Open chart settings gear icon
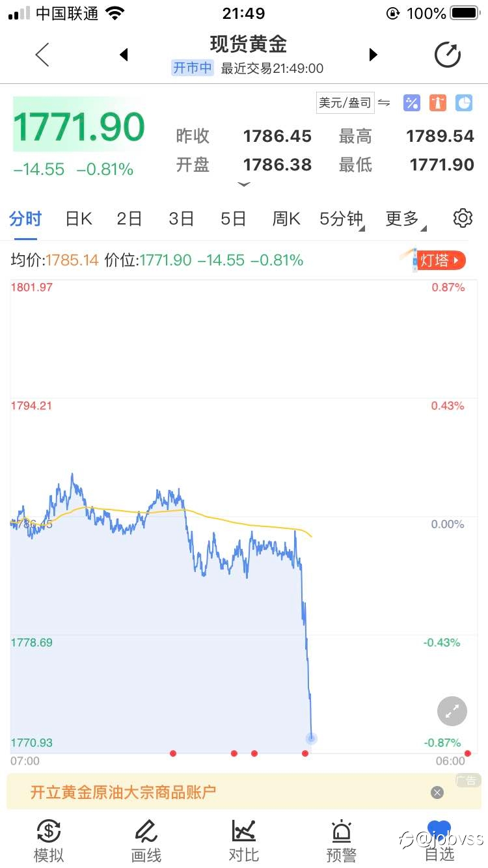This screenshot has height=868, width=488. (463, 218)
